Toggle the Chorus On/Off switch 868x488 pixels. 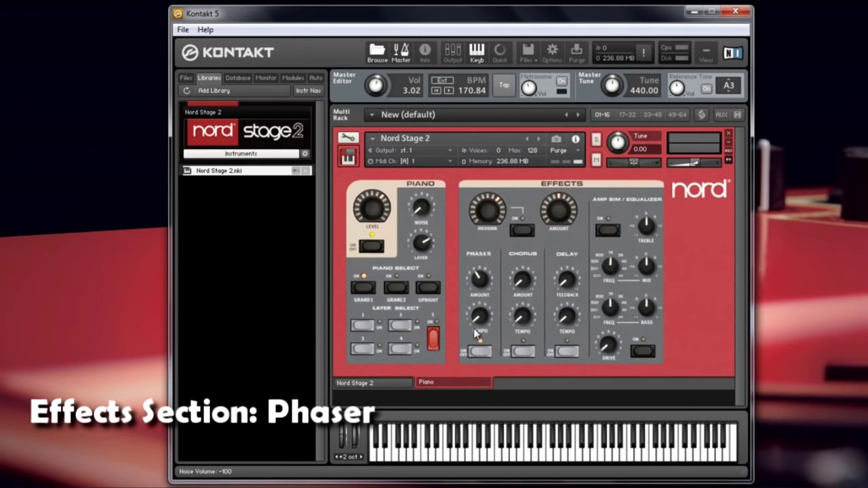click(x=523, y=351)
